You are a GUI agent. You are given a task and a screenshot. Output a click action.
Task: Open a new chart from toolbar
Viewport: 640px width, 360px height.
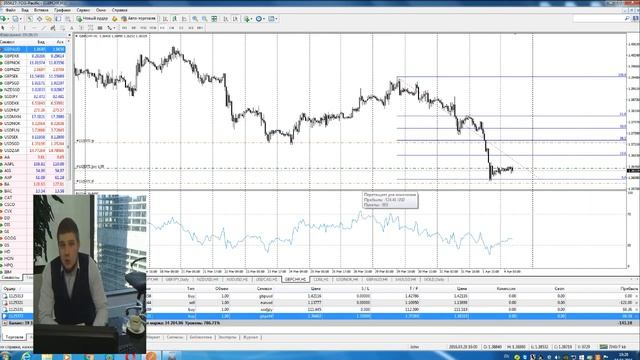click(4, 19)
